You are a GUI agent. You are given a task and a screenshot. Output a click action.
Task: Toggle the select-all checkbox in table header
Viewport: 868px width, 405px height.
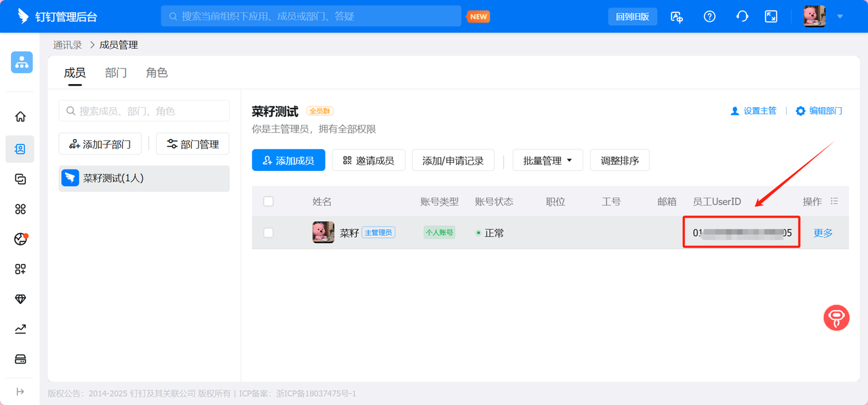(x=269, y=201)
